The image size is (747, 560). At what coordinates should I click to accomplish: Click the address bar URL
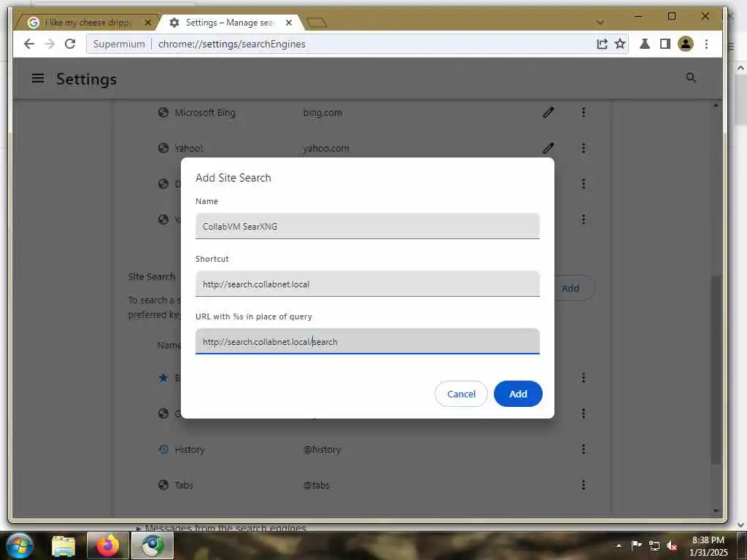click(231, 44)
